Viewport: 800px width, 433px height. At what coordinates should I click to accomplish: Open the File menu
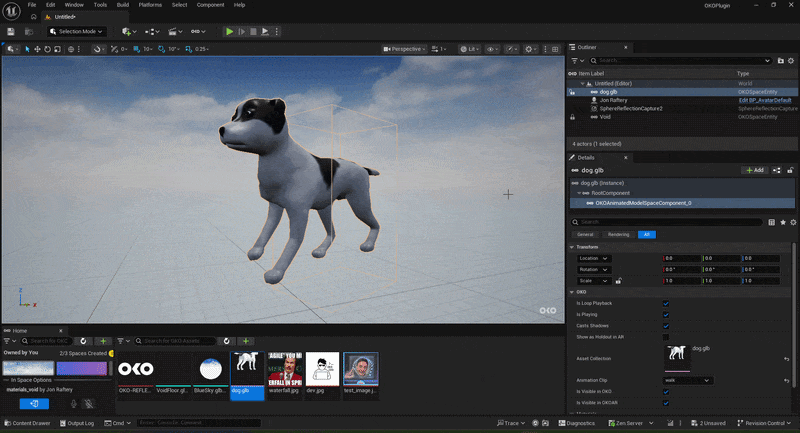tap(32, 5)
